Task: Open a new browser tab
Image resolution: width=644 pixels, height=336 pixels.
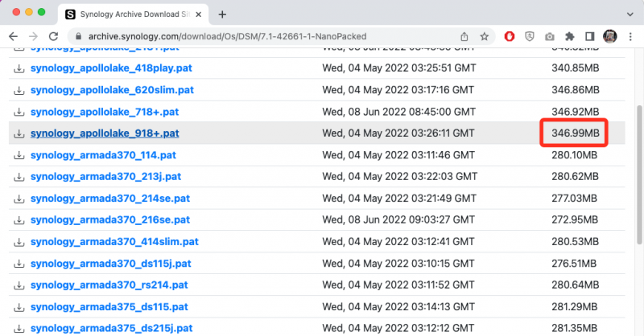Action: coord(222,14)
